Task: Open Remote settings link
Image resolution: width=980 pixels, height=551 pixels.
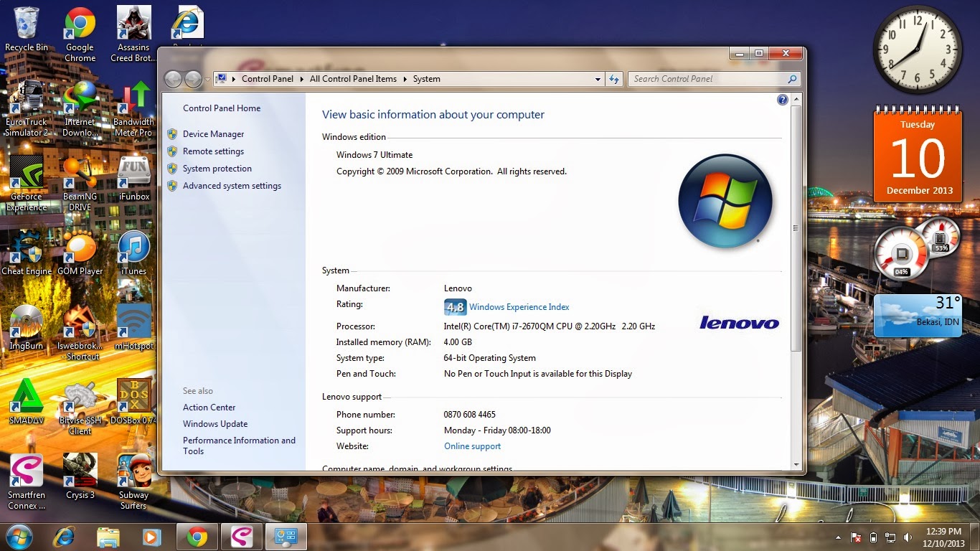Action: point(213,151)
